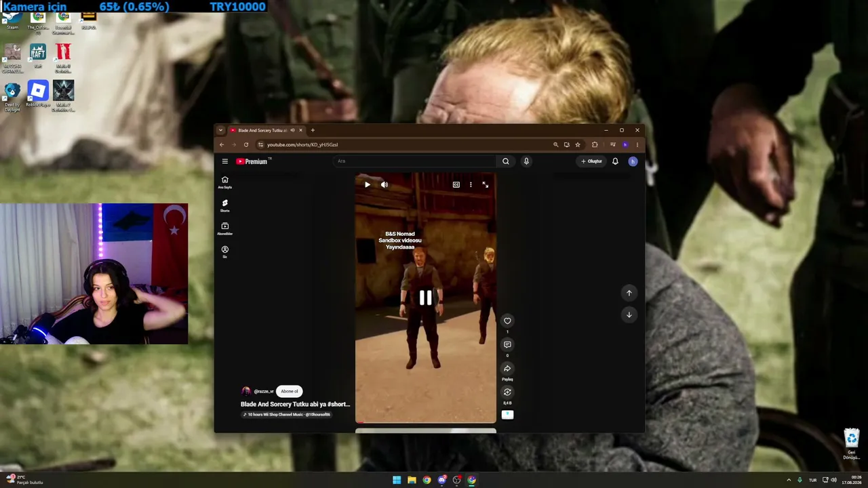Mute the Shorts video volume
Image resolution: width=868 pixels, height=488 pixels.
pyautogui.click(x=384, y=184)
